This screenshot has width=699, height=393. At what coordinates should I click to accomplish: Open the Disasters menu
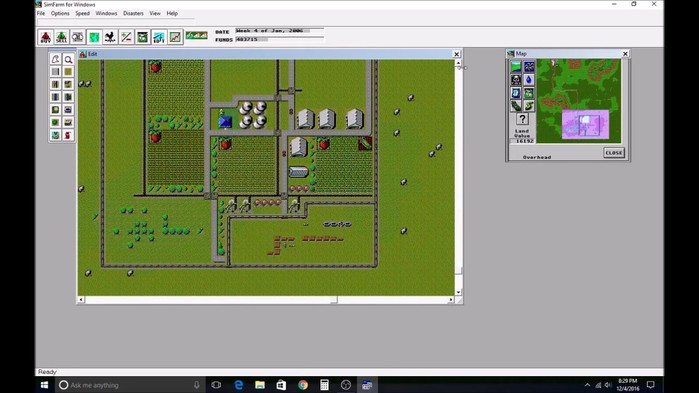pos(133,13)
